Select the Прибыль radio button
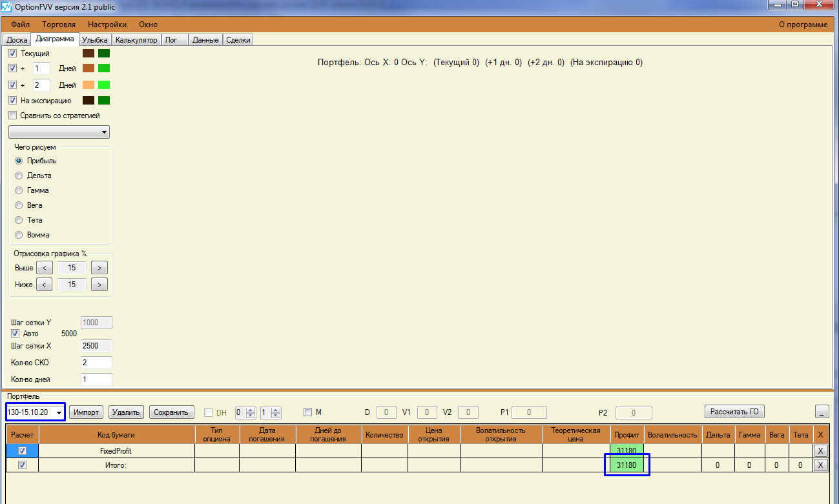Image resolution: width=839 pixels, height=504 pixels. pyautogui.click(x=19, y=161)
